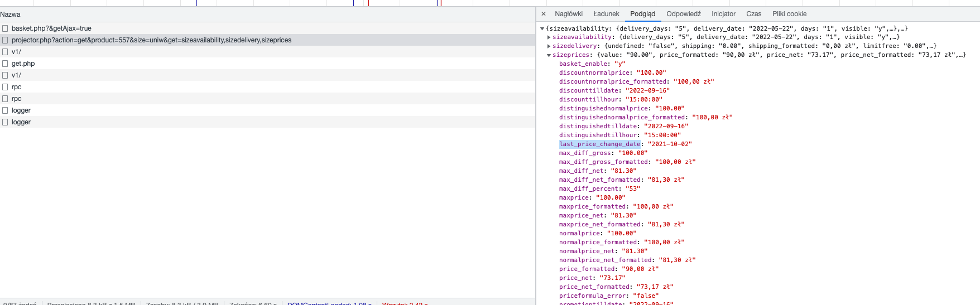Viewport: 980px width, 305px height.
Task: Click the icon beside the projector.php request
Action: tap(5, 40)
